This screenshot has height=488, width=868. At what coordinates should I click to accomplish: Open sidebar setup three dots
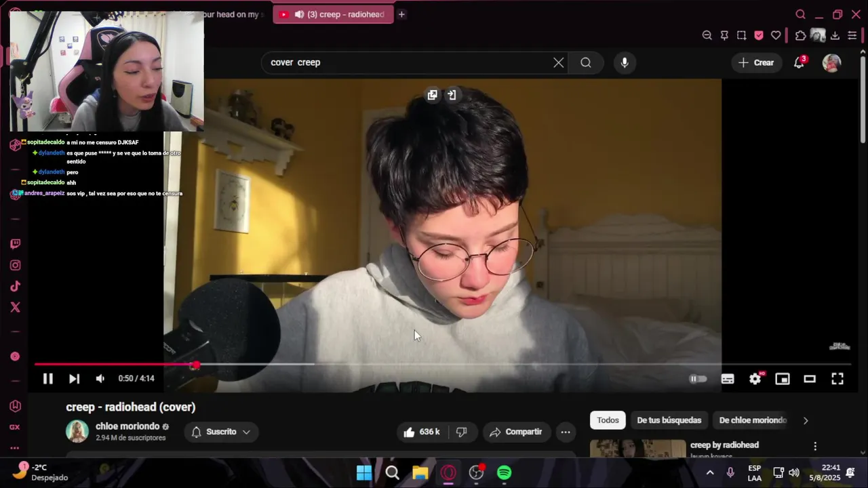click(x=15, y=448)
